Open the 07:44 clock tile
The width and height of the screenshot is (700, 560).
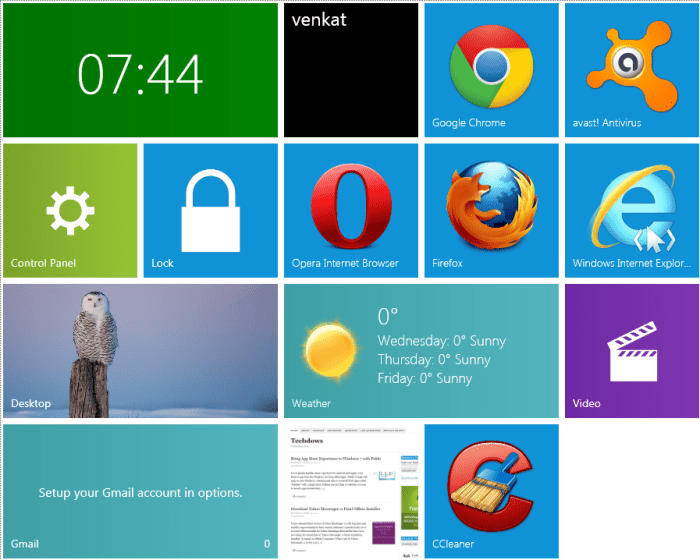click(x=140, y=70)
